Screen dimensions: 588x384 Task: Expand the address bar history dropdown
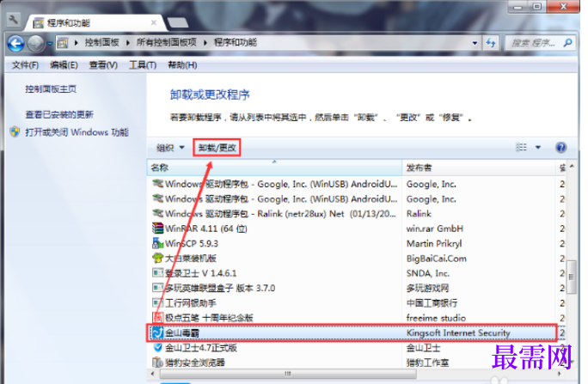point(475,43)
